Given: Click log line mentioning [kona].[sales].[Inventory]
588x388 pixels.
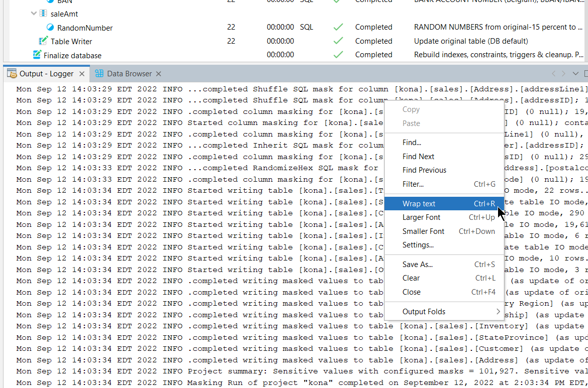Looking at the screenshot, I should coord(302,326).
